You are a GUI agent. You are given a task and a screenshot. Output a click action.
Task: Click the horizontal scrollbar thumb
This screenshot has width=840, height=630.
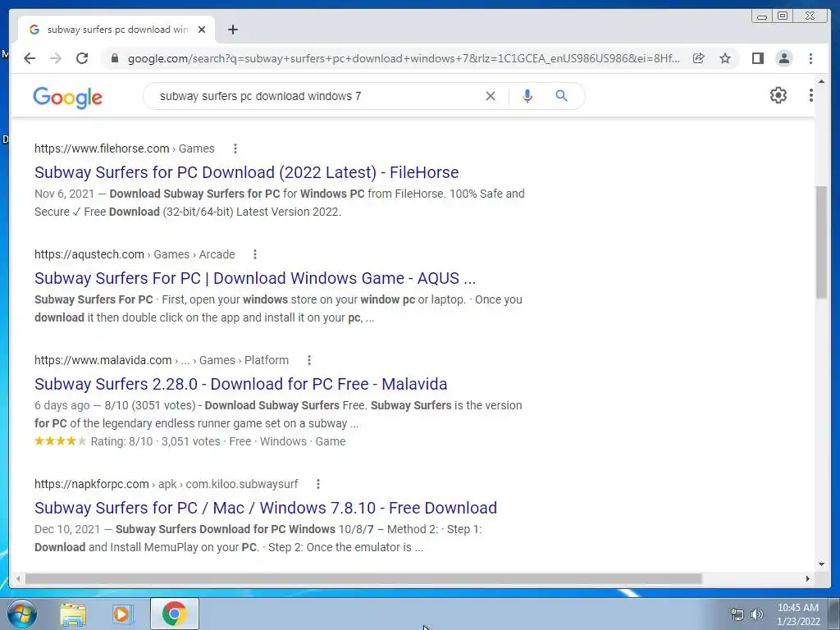click(x=363, y=578)
